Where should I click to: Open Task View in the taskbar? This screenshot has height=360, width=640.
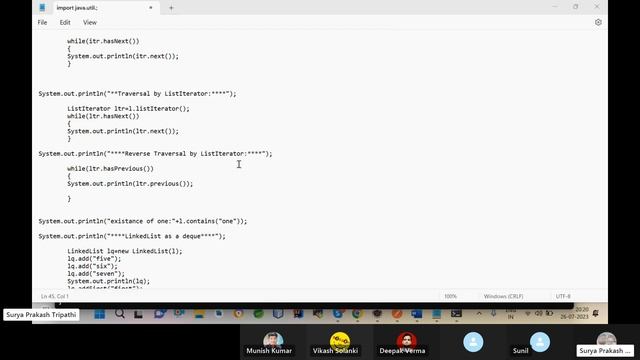138,314
